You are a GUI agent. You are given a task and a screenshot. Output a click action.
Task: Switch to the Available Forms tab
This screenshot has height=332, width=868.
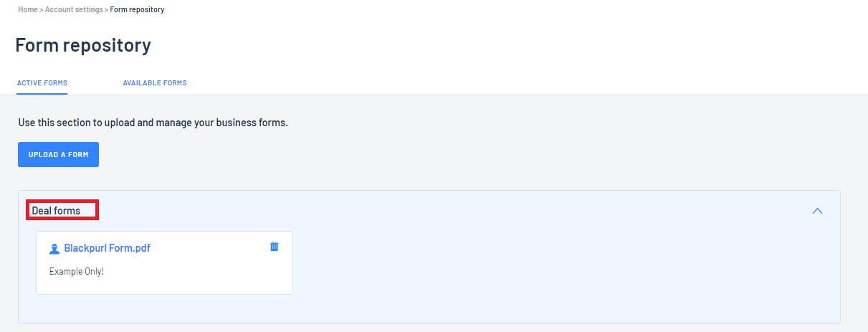[x=155, y=83]
